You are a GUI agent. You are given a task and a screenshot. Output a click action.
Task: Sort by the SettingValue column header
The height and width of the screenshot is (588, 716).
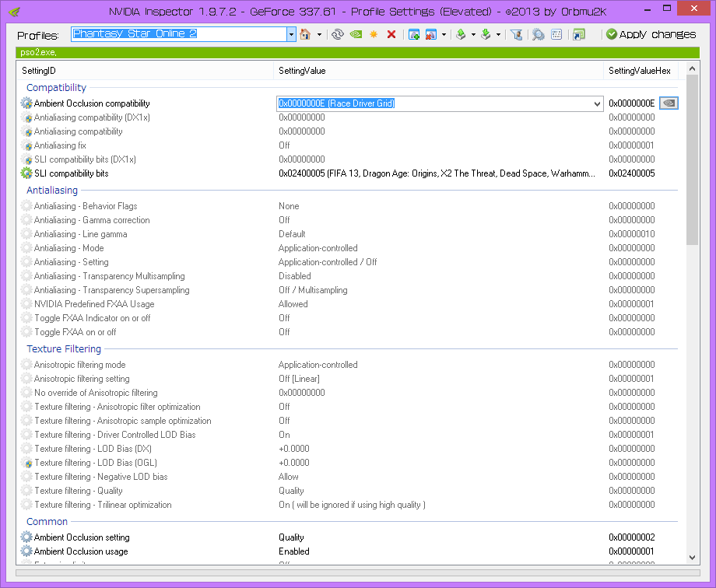tap(438, 71)
